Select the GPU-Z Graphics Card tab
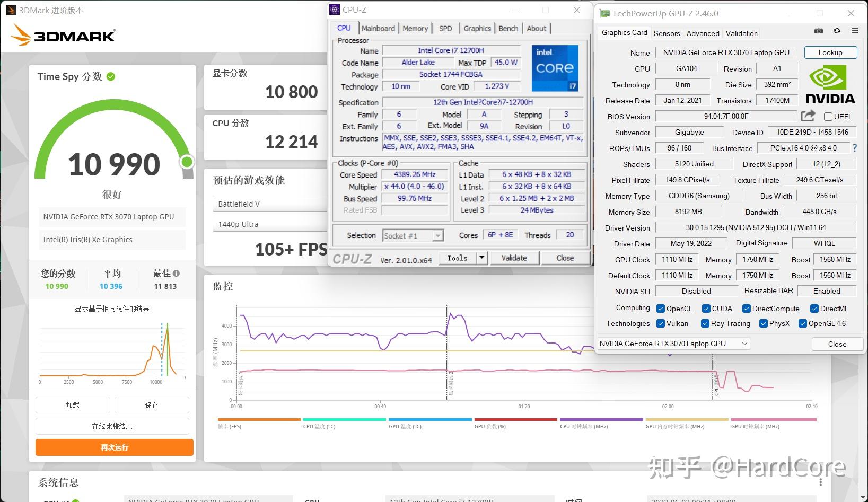 tap(624, 33)
